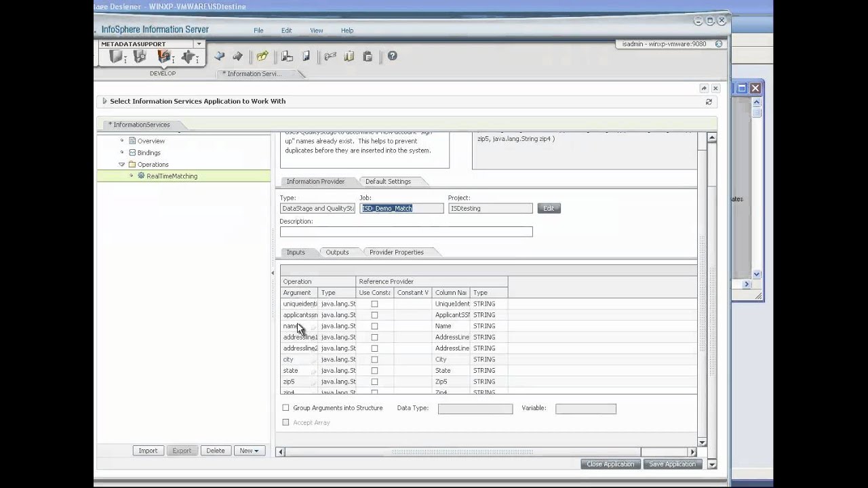The image size is (868, 488).
Task: Switch to the Default Settings tab
Action: (x=388, y=181)
